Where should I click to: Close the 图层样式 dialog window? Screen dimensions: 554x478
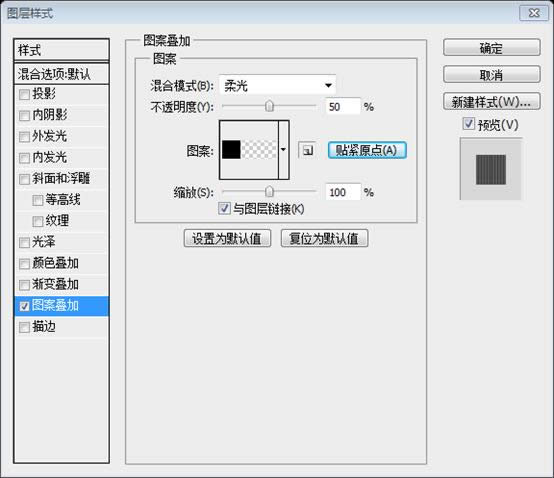(x=534, y=13)
